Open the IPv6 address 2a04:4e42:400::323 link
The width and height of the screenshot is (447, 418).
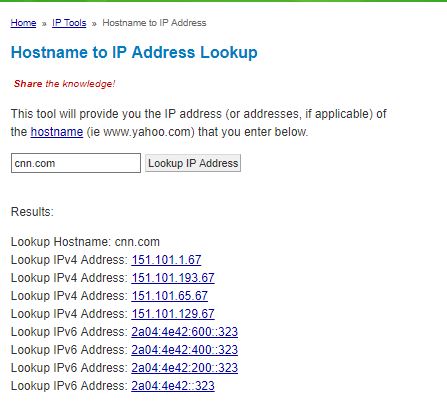coord(184,350)
